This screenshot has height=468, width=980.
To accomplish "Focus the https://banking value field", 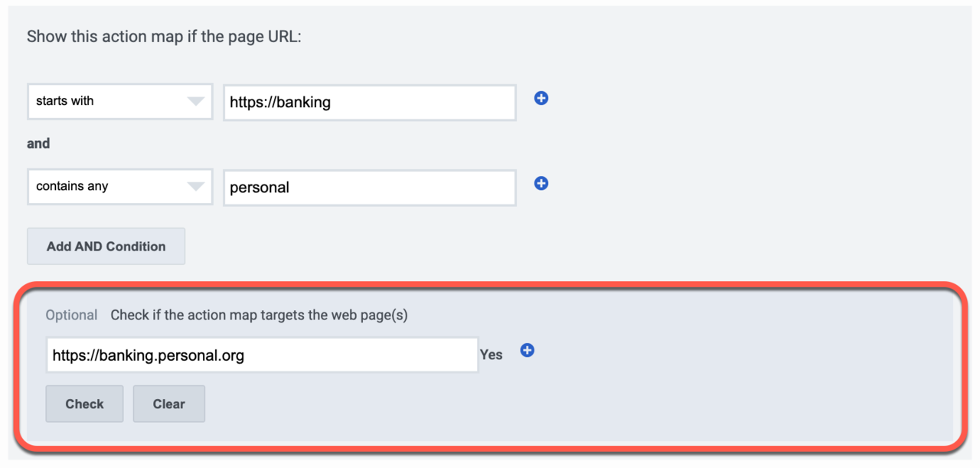I will click(370, 102).
